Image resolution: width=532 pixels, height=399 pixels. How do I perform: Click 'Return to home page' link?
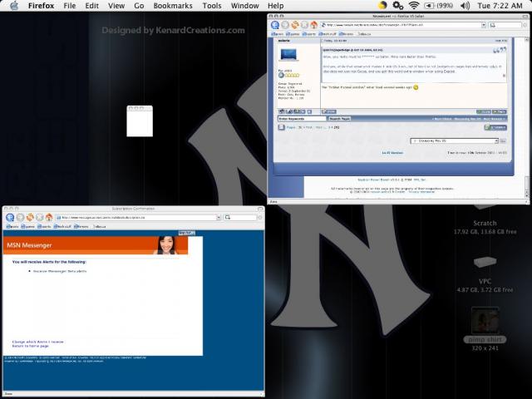coord(31,346)
